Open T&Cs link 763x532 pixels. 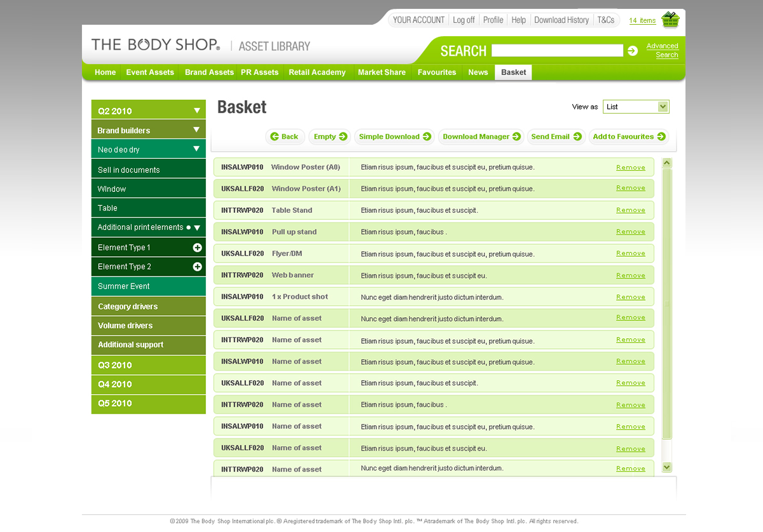pyautogui.click(x=606, y=20)
